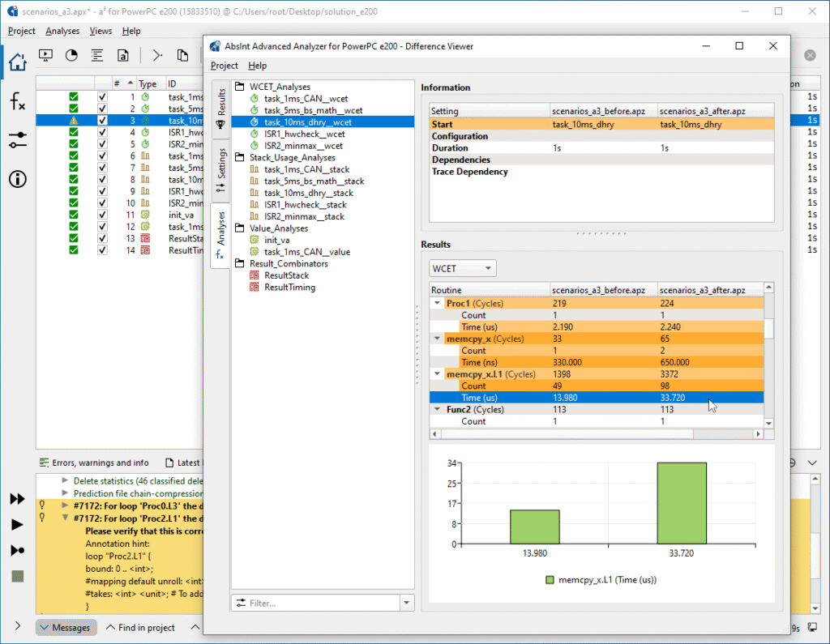Collapse the Func2 (Cycles) row
The width and height of the screenshot is (830, 644).
[x=437, y=410]
